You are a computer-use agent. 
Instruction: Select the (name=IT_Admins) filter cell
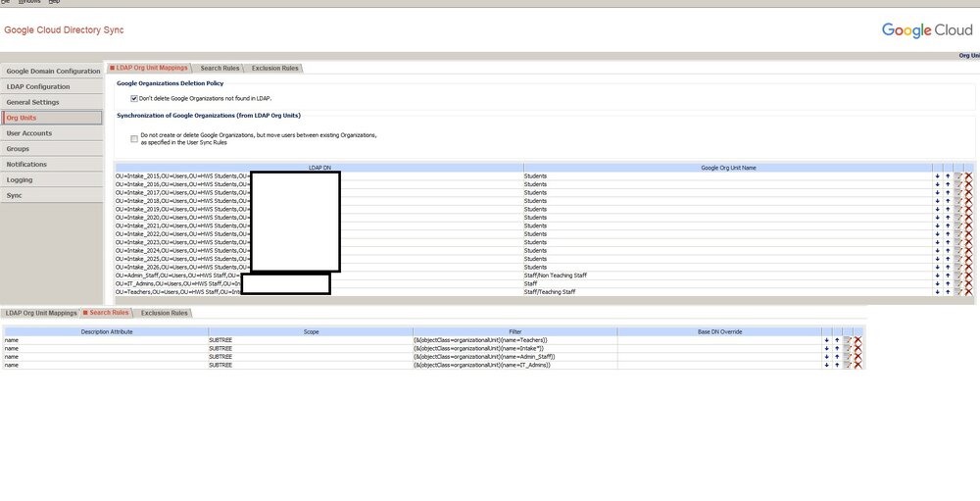[515, 366]
